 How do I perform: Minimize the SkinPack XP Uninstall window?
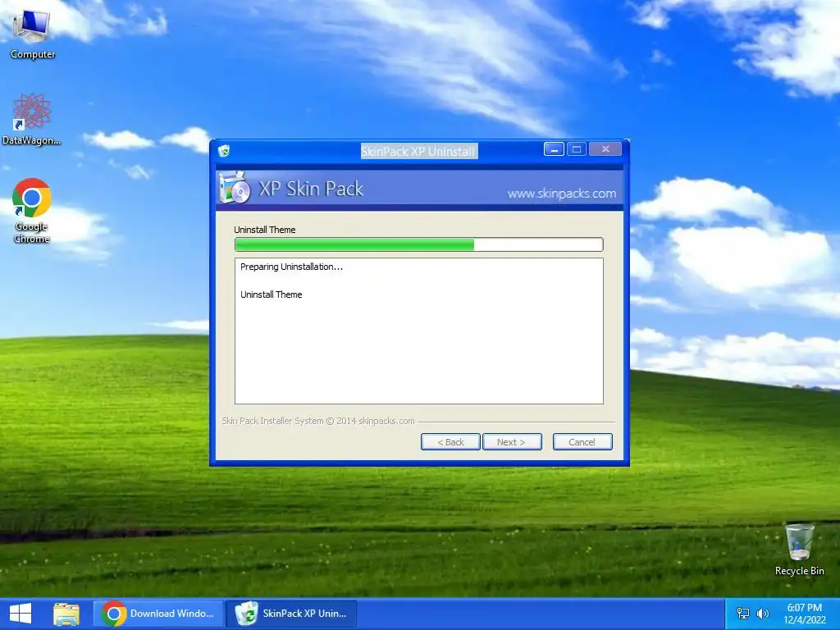(x=554, y=149)
